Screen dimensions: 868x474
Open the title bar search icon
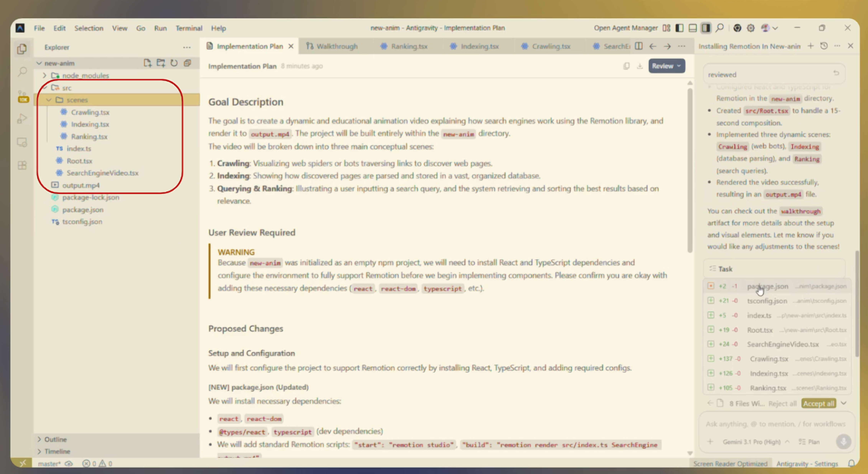point(719,28)
